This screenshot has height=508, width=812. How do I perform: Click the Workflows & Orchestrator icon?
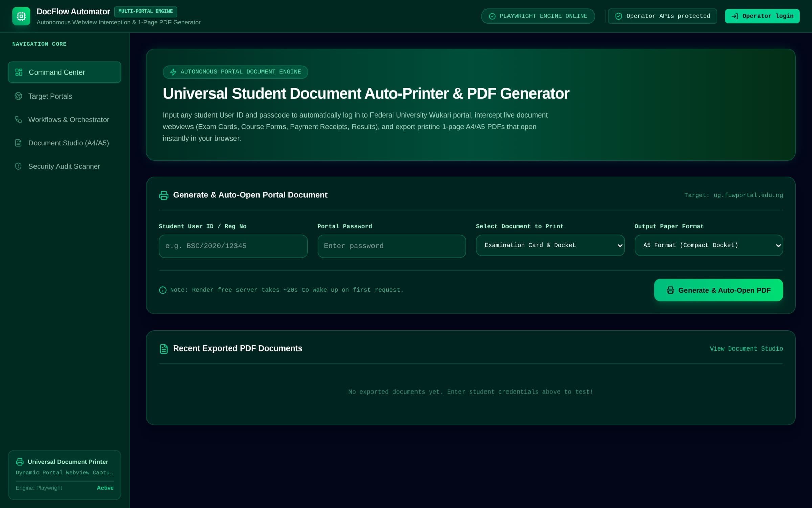[18, 120]
